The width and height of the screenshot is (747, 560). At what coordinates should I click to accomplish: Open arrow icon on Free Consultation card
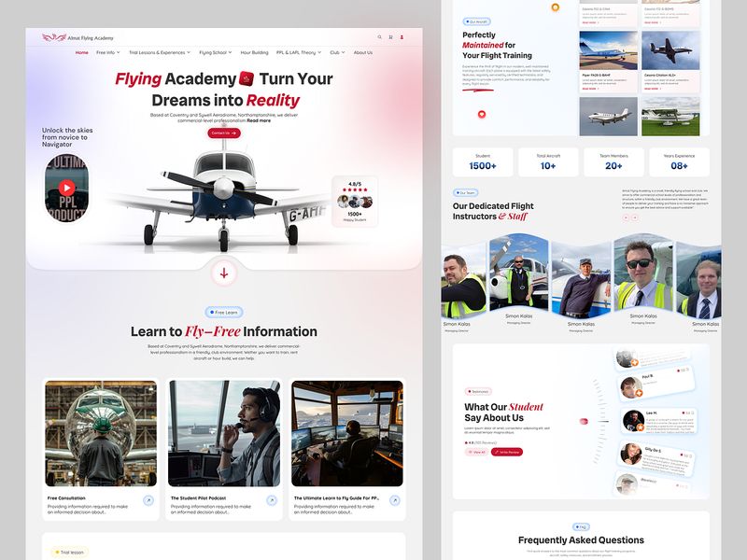[148, 500]
